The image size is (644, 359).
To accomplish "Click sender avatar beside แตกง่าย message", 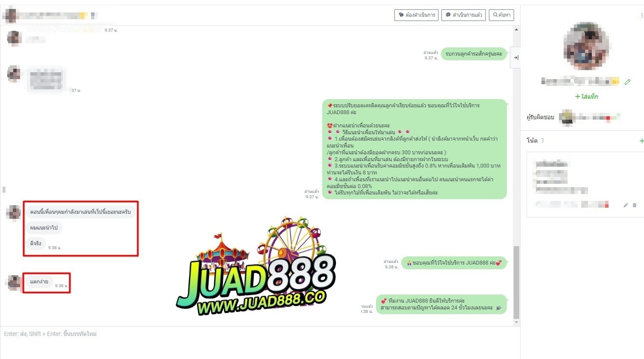I will pyautogui.click(x=14, y=282).
